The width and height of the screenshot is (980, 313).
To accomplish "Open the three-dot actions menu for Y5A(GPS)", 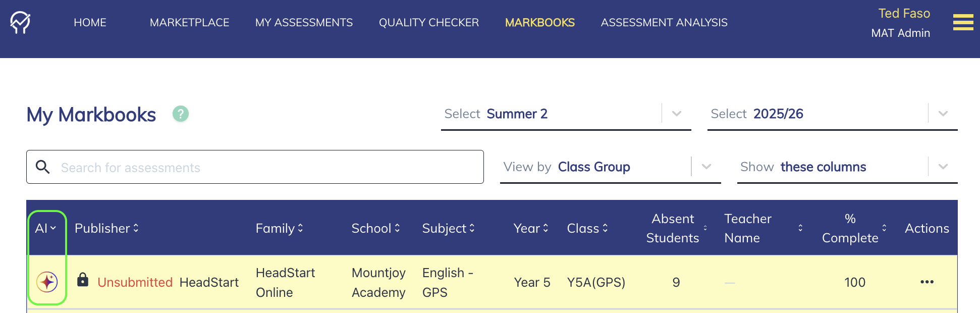I will pyautogui.click(x=927, y=282).
